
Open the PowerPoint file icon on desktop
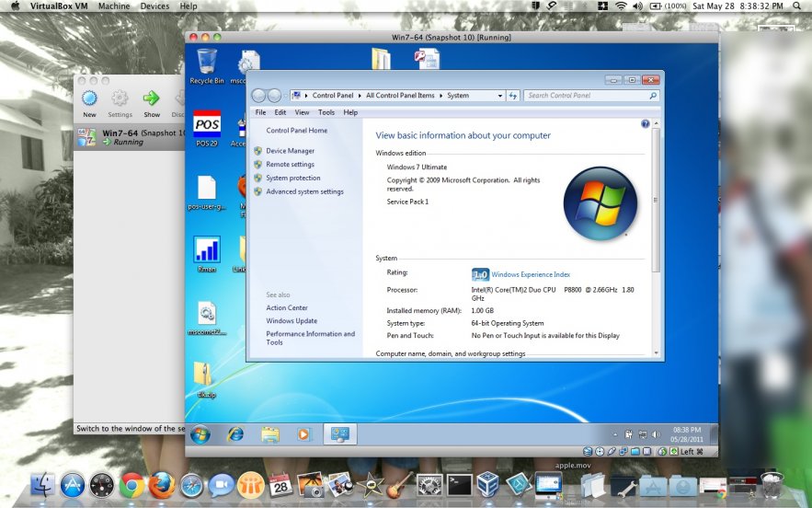428,59
